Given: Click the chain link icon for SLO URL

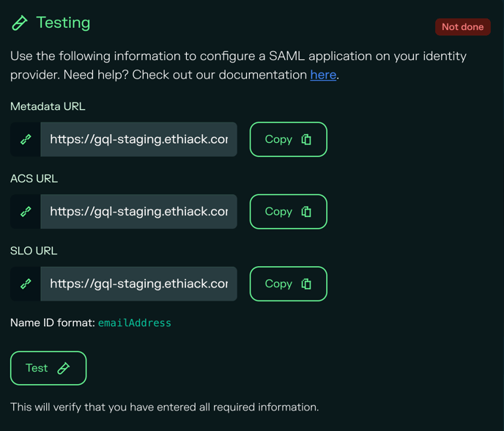Looking at the screenshot, I should pos(26,284).
